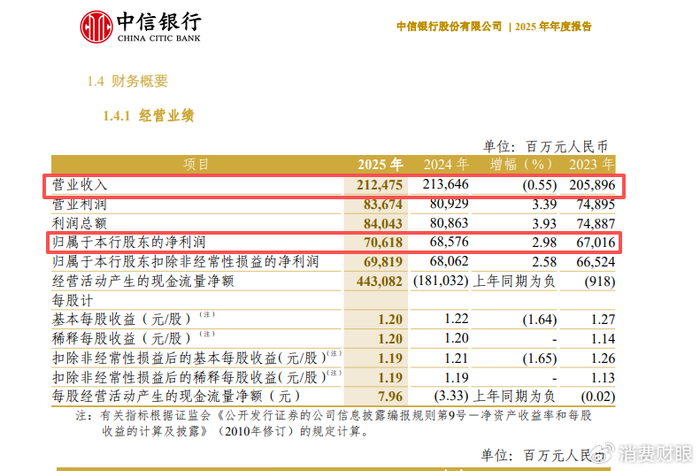Screen dimensions: 700x471
Task: Select the row label 归属于本行股东扣除非经常性损益的净利润
Action: coord(186,262)
